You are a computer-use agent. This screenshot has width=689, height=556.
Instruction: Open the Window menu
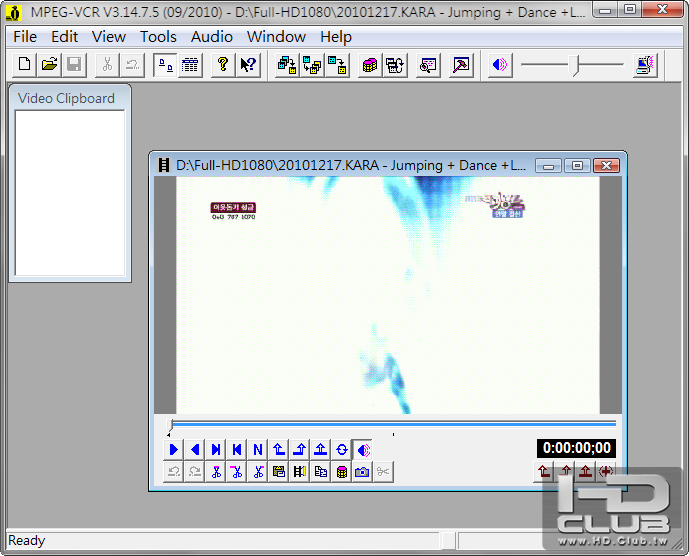[x=276, y=37]
